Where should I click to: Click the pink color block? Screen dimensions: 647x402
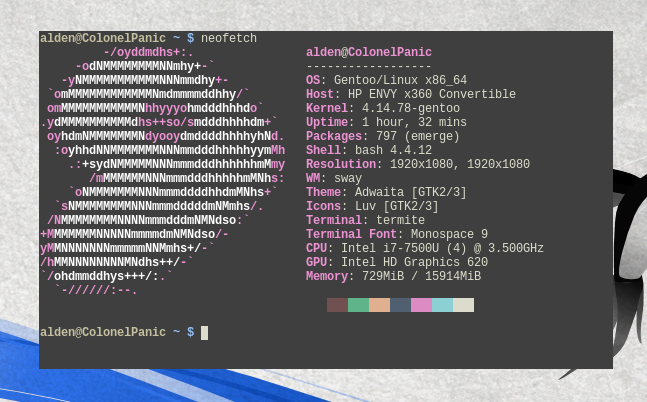pos(422,305)
